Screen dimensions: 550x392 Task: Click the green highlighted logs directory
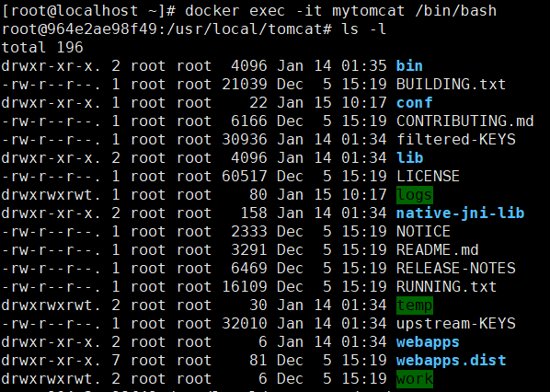pos(415,195)
